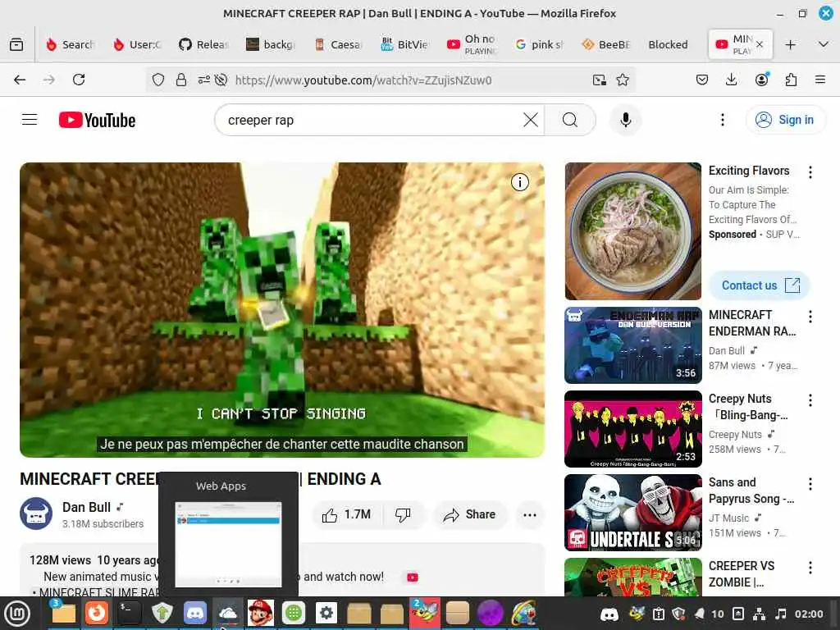
Task: Run search with magnifier button
Action: click(x=570, y=120)
